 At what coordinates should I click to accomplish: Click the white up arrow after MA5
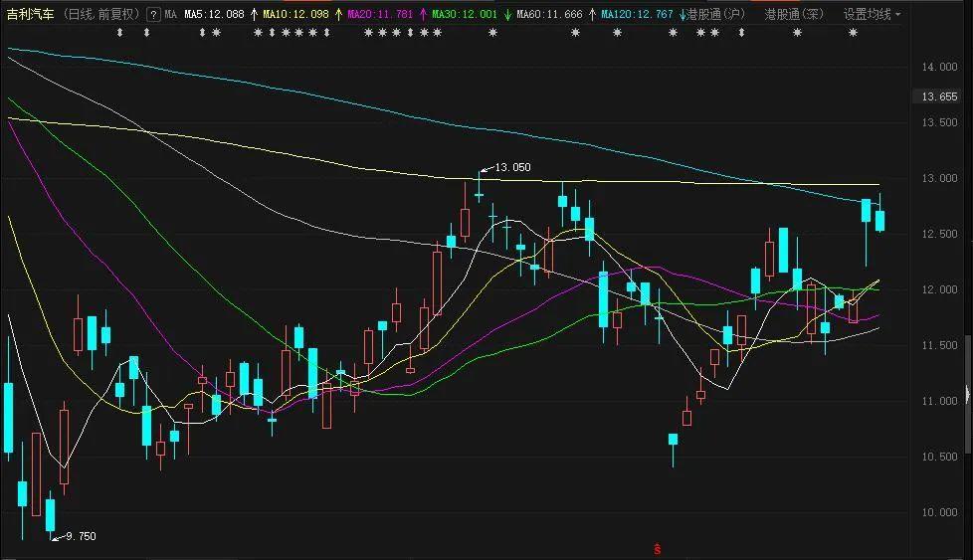(x=254, y=14)
